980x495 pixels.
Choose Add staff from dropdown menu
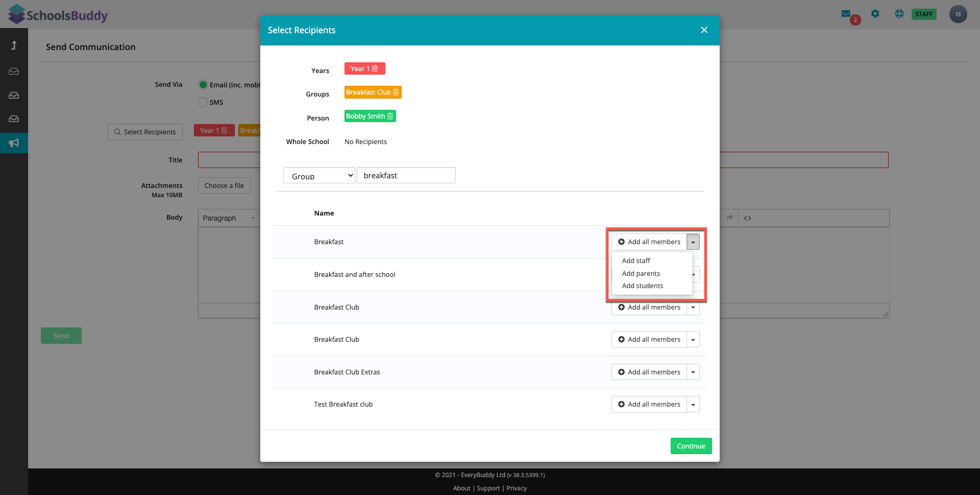tap(636, 261)
